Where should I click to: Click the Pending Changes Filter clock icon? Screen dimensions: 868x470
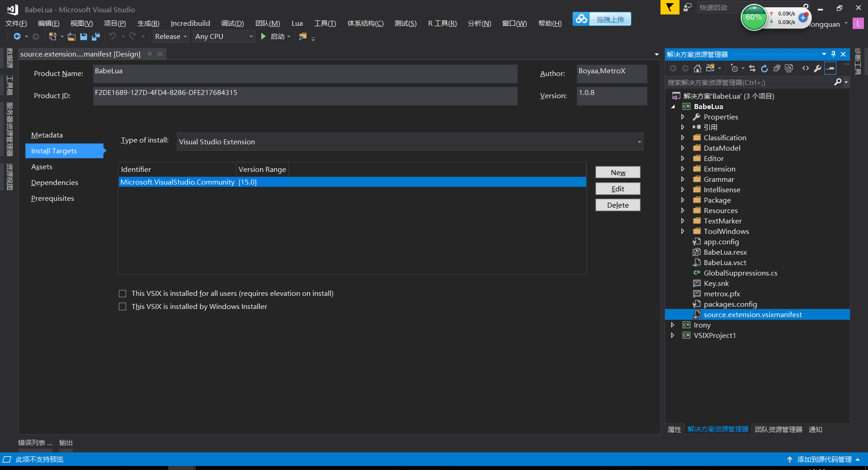tap(734, 68)
